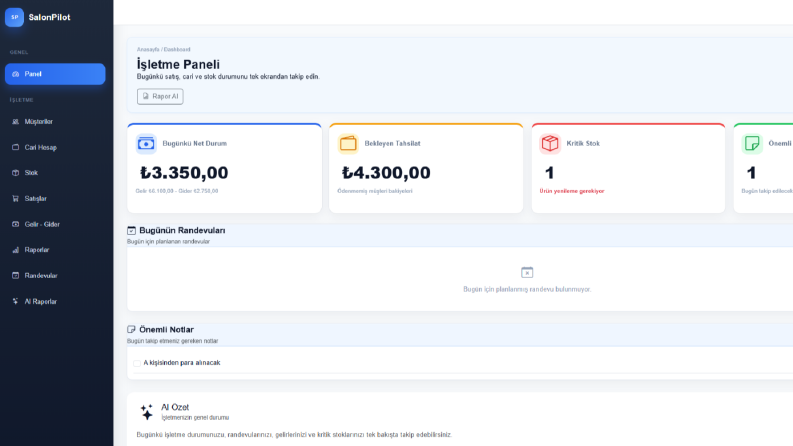793x446 pixels.
Task: Open Raporlar from the sidebar
Action: 55,250
